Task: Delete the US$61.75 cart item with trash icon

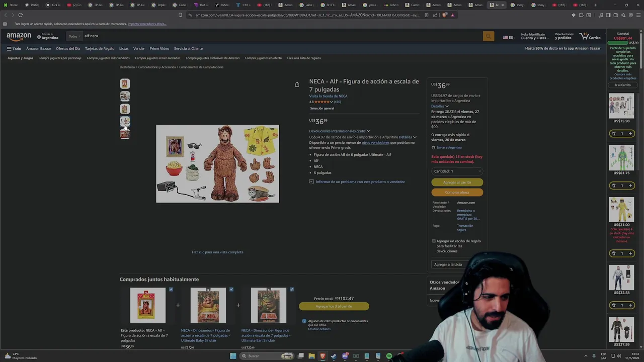Action: pyautogui.click(x=614, y=186)
